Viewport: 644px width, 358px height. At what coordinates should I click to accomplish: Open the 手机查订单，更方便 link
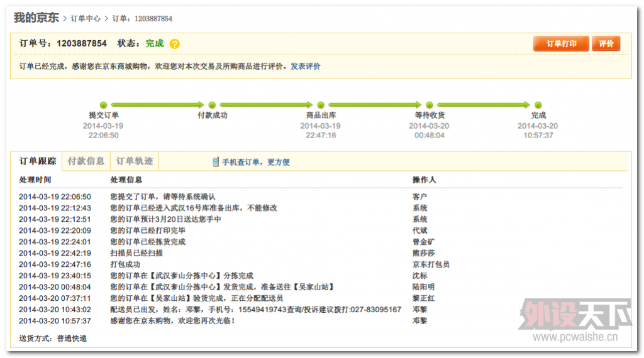(256, 162)
